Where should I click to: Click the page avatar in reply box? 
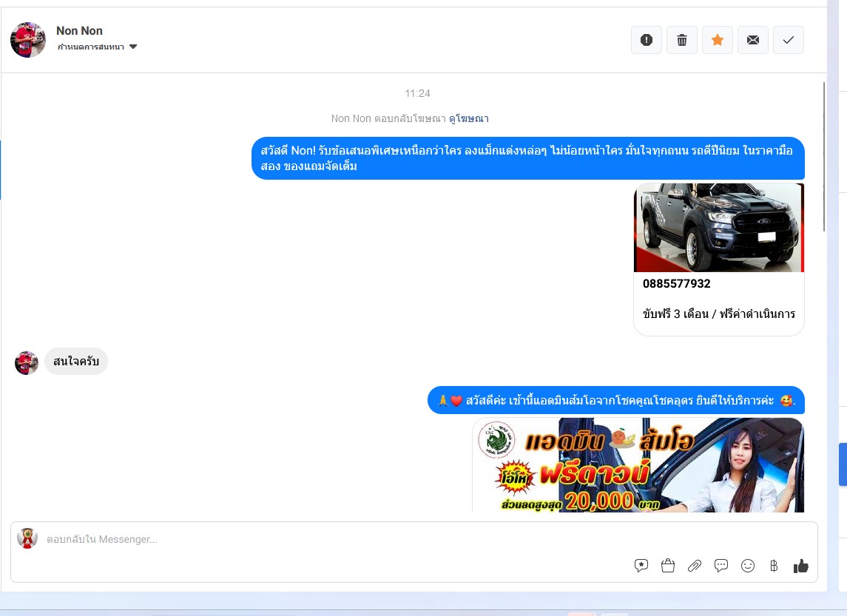[27, 538]
